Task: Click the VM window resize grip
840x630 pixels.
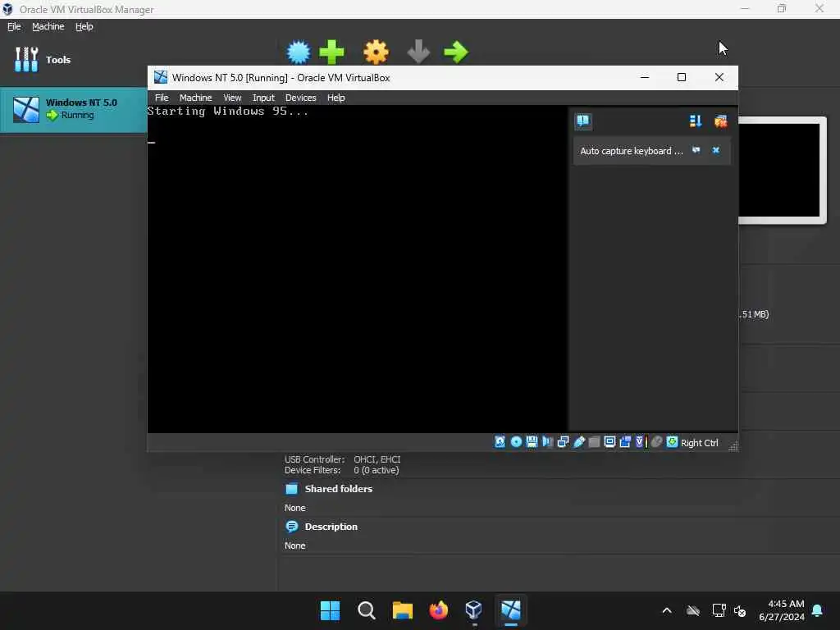Action: point(733,445)
